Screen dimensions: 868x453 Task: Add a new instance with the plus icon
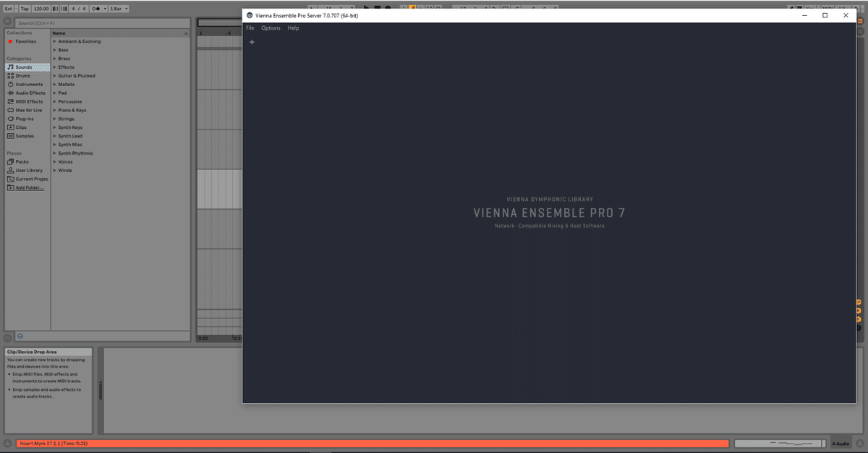[x=252, y=42]
